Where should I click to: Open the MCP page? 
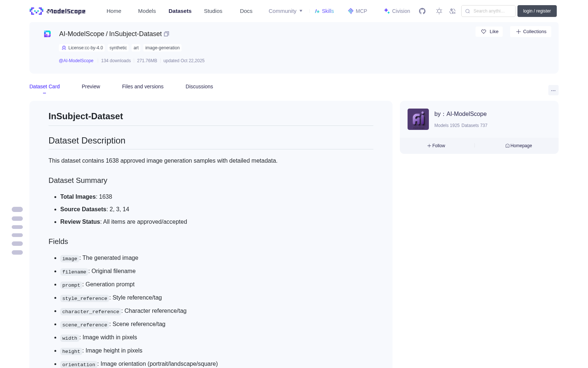(x=358, y=11)
